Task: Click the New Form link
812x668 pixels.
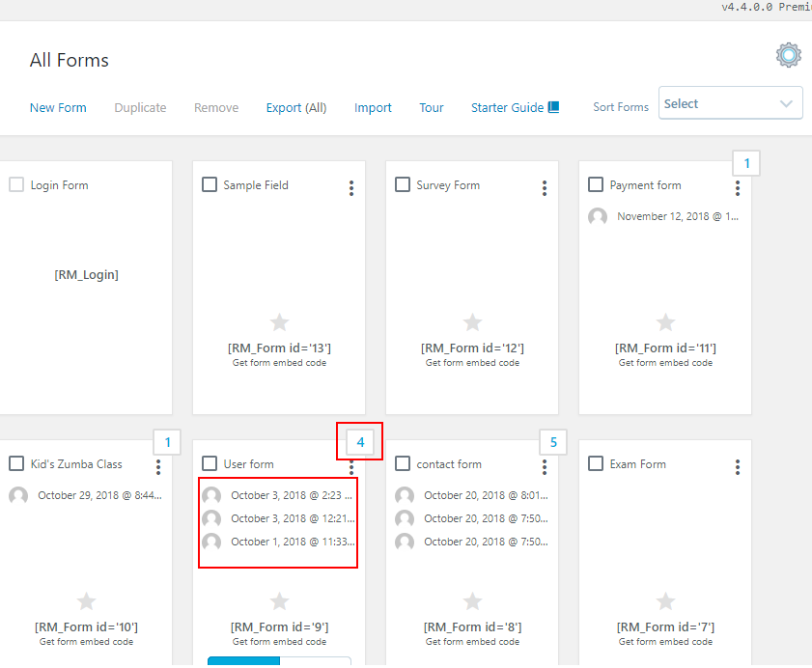Action: [58, 108]
